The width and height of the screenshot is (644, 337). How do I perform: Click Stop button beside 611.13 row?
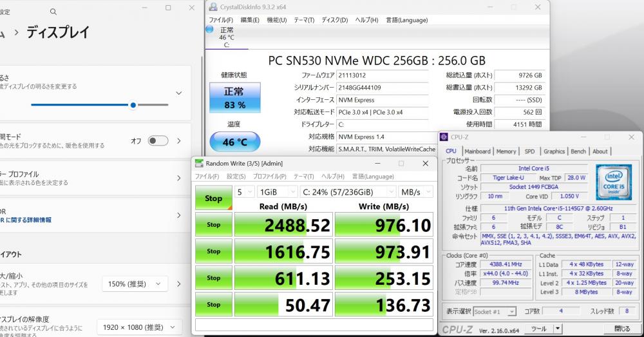(x=214, y=278)
